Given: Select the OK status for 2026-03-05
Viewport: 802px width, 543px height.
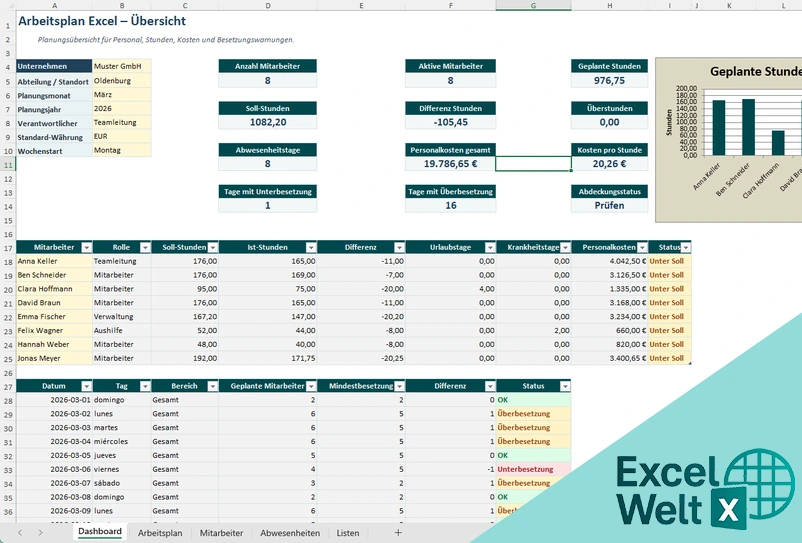Looking at the screenshot, I should click(533, 456).
